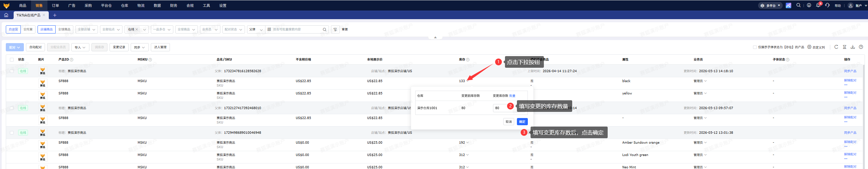Expand stock dropdown for 192 row

pos(467,143)
